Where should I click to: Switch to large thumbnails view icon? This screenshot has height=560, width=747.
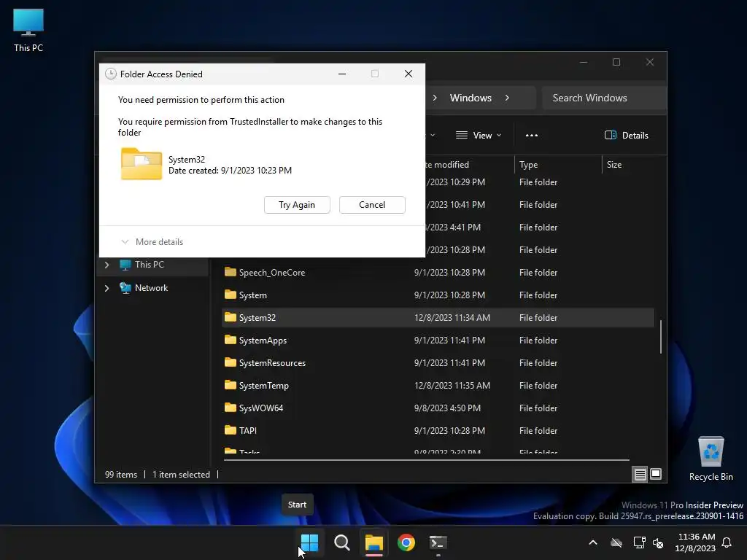coord(656,474)
